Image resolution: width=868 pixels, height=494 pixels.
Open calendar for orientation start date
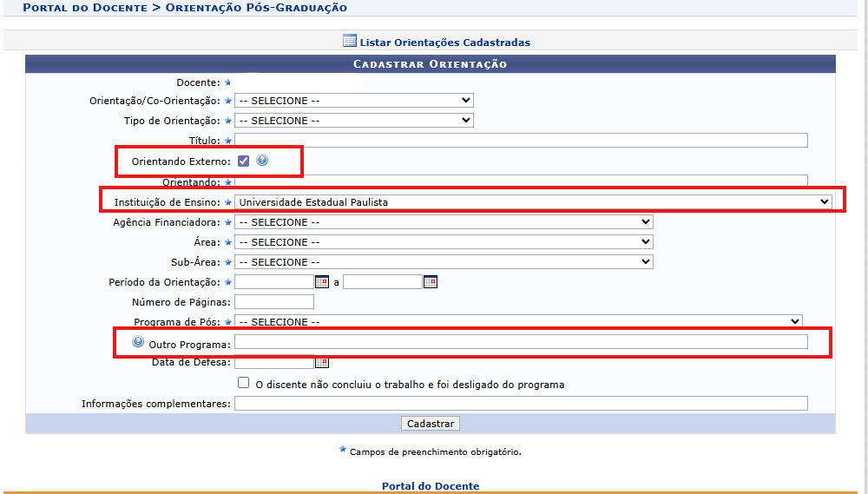coord(322,282)
